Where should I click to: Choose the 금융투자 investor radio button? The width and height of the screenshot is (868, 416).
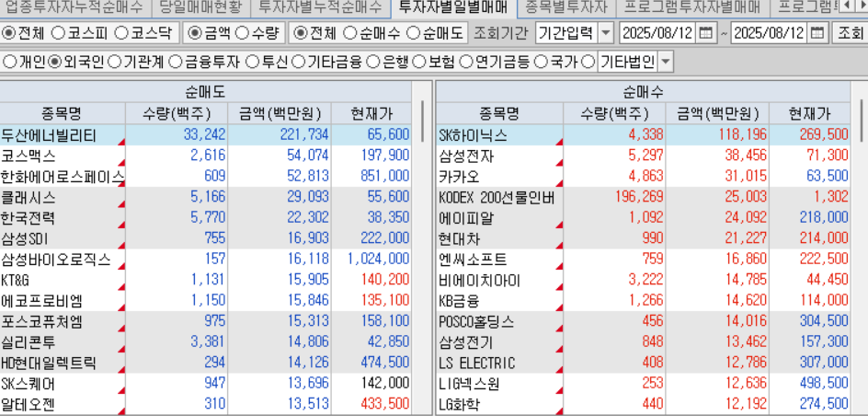175,62
